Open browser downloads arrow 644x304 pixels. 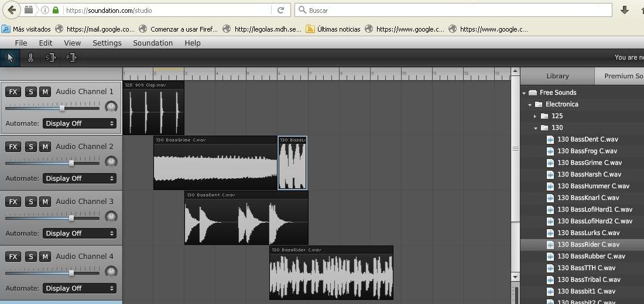point(624,11)
